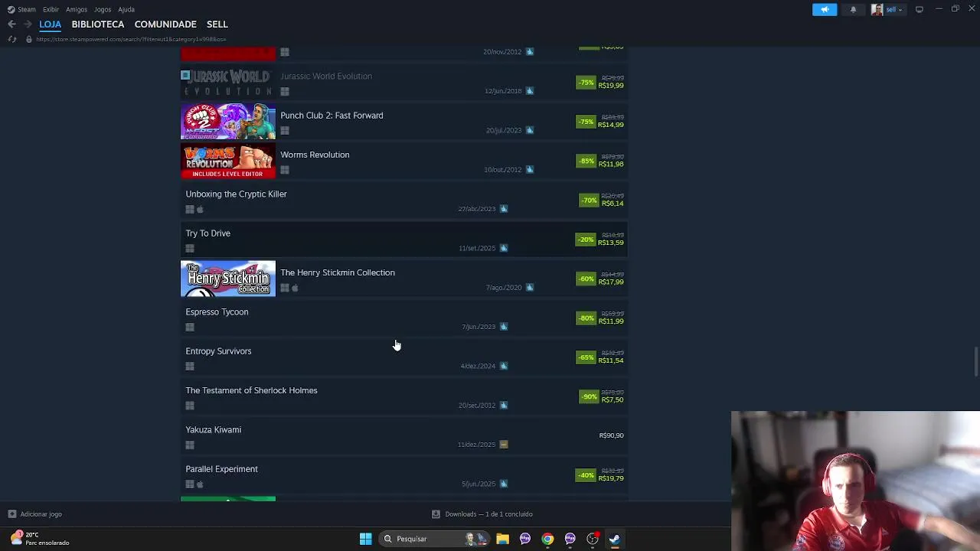Go back with the left arrow button
The height and width of the screenshot is (551, 980).
[x=11, y=24]
